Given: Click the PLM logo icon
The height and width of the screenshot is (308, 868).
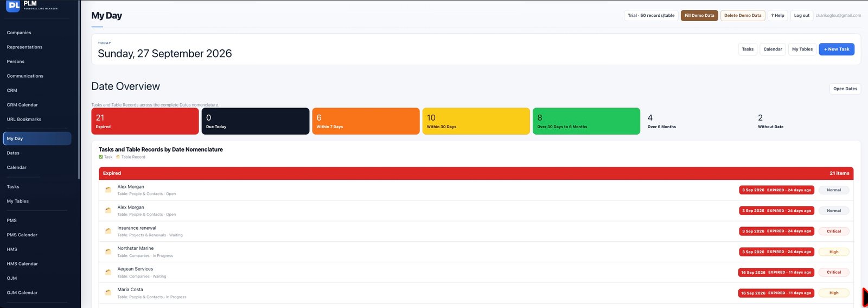Looking at the screenshot, I should [13, 6].
